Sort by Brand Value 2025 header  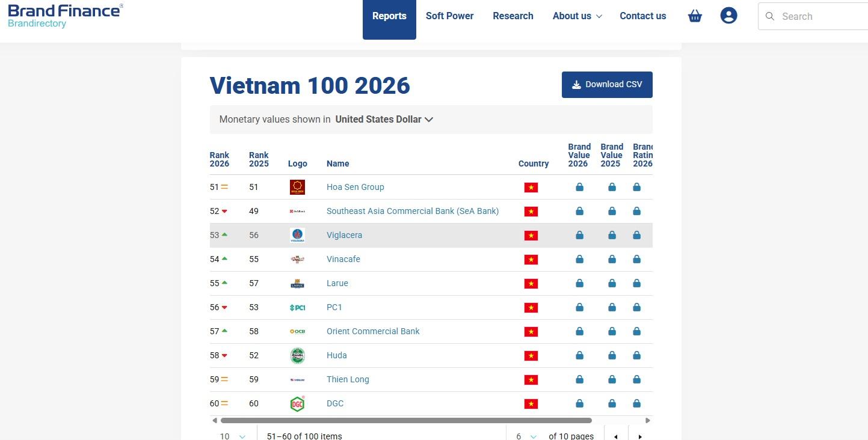[x=612, y=155]
